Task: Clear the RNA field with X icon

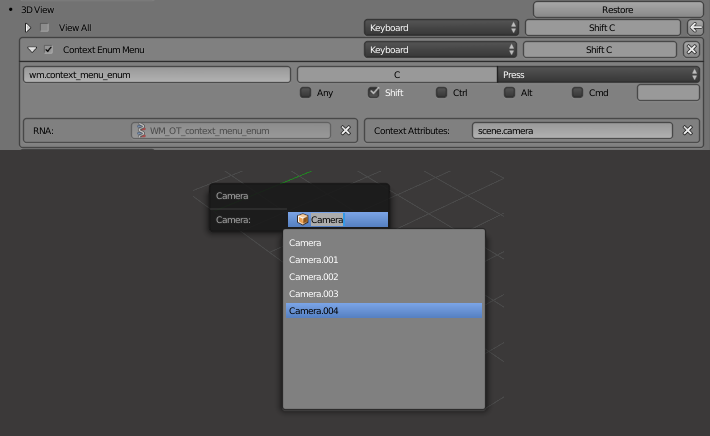Action: point(345,130)
